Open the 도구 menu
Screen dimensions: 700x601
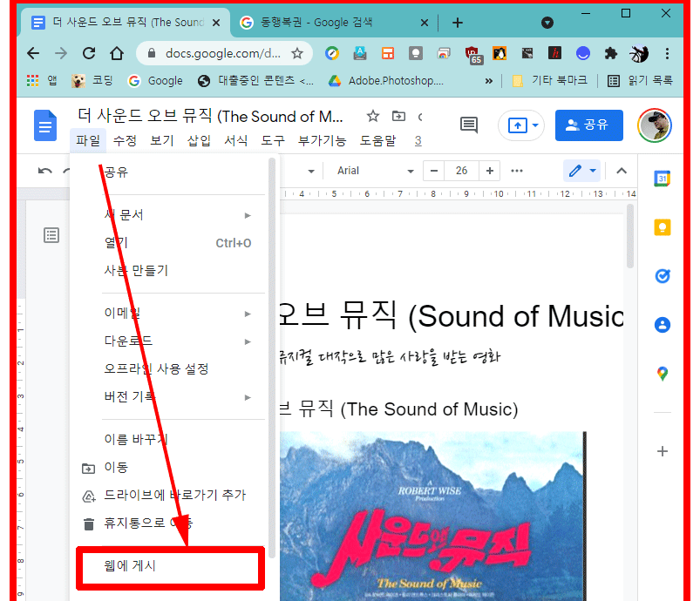(x=273, y=140)
